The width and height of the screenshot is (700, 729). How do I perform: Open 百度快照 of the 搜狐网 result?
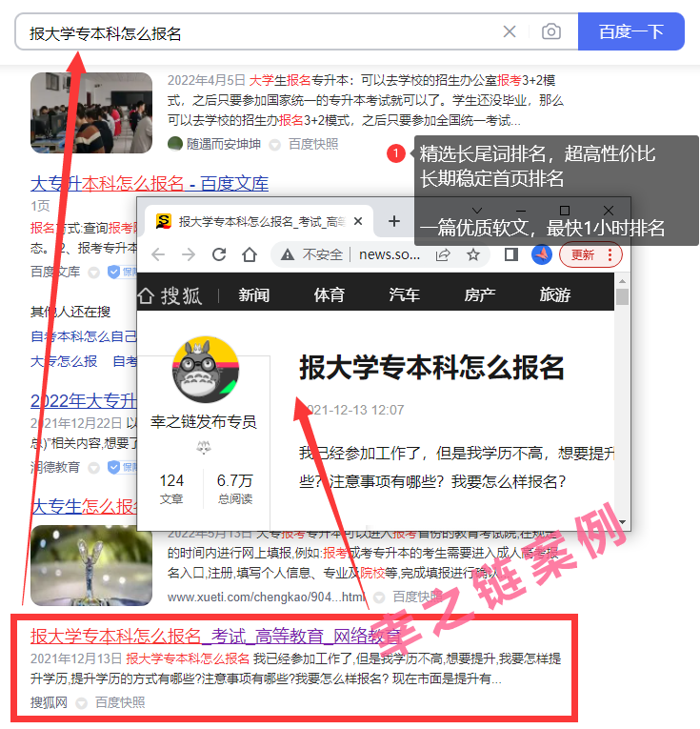pyautogui.click(x=120, y=702)
